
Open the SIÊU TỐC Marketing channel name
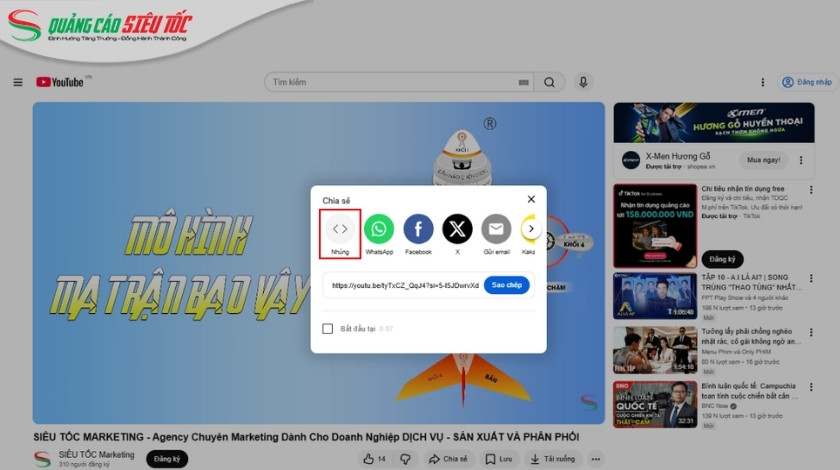[x=96, y=454]
